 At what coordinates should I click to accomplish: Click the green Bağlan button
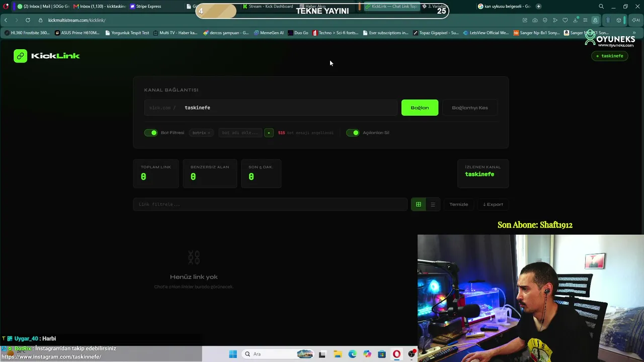[420, 108]
